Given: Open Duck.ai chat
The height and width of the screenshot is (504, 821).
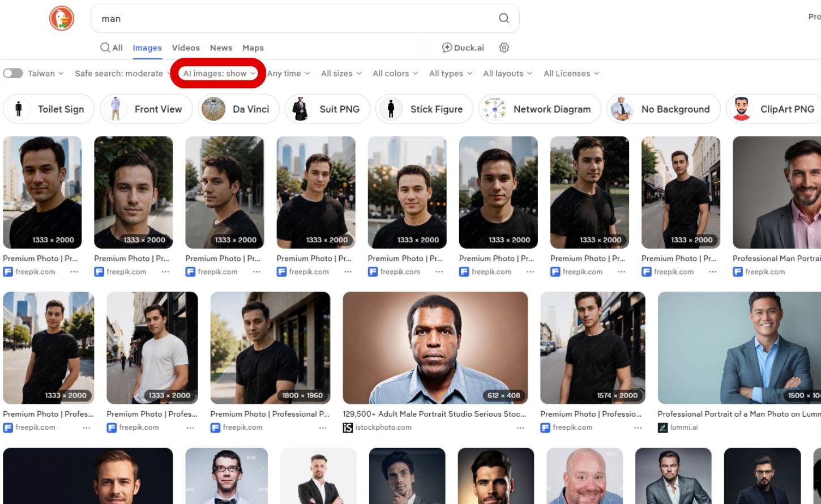Looking at the screenshot, I should pyautogui.click(x=463, y=48).
